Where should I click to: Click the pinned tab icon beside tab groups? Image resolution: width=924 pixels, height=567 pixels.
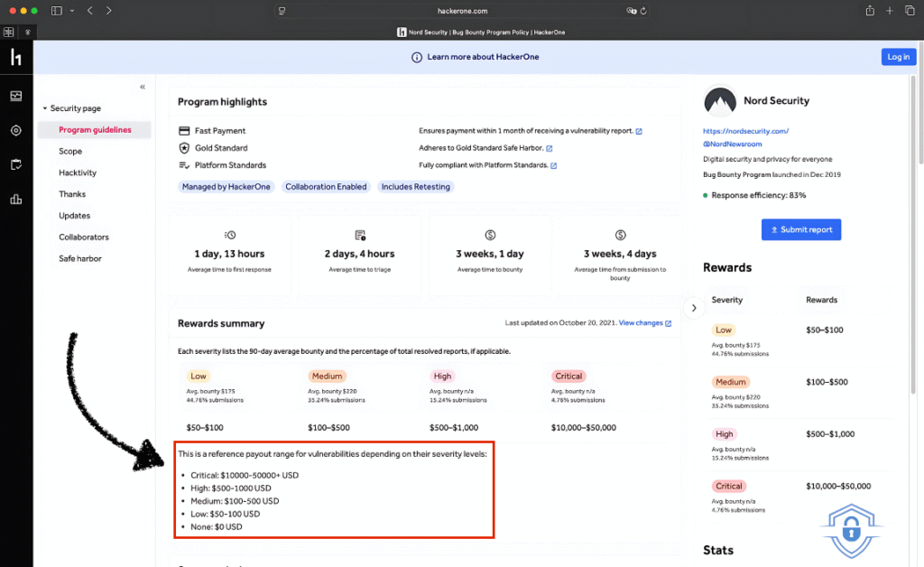28,33
